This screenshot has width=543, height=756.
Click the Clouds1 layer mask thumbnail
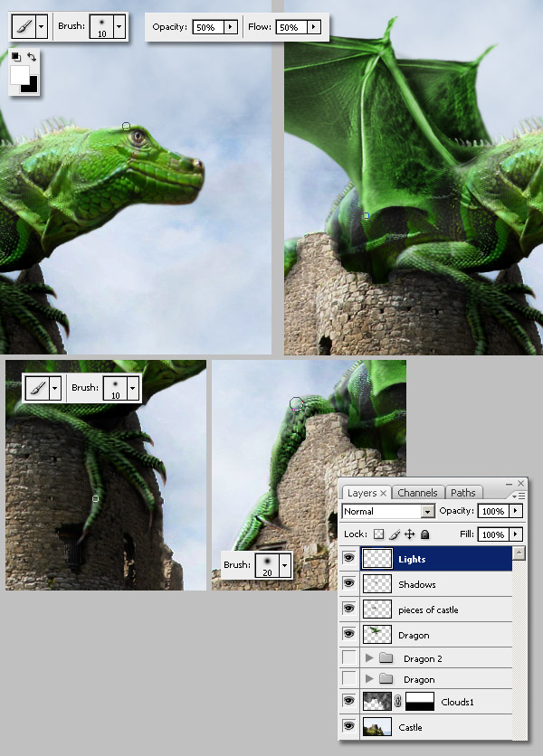(419, 702)
